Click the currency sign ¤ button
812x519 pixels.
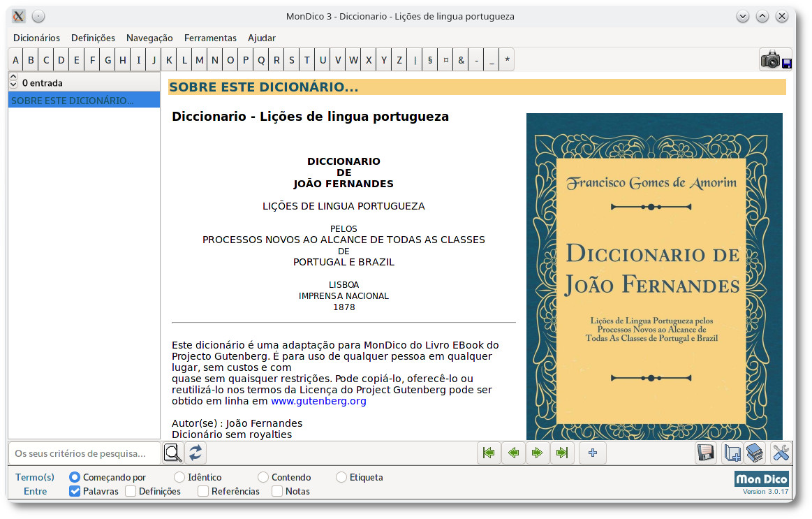point(445,59)
